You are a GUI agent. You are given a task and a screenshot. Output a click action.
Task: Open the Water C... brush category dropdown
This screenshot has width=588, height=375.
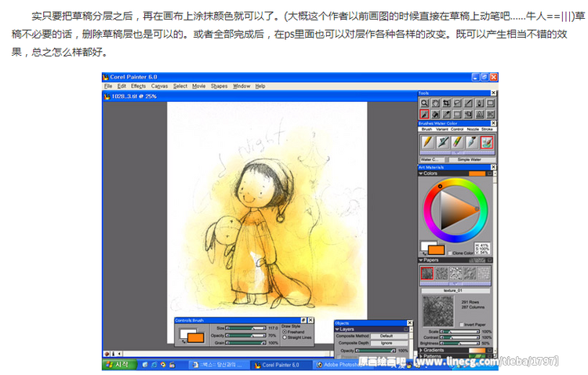click(432, 159)
